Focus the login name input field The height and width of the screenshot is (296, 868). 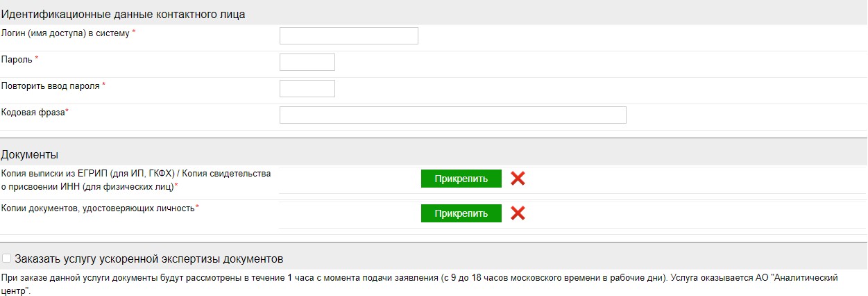pyautogui.click(x=348, y=35)
